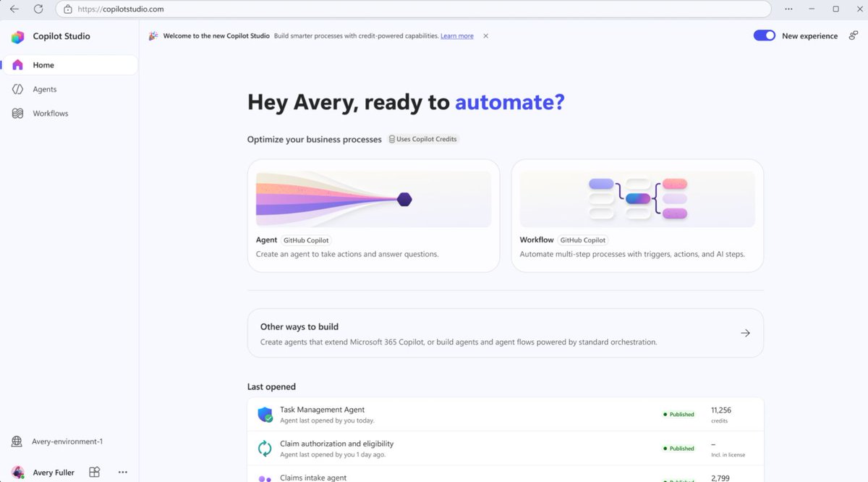This screenshot has width=868, height=482.
Task: Open Task Management Agent row
Action: point(506,415)
